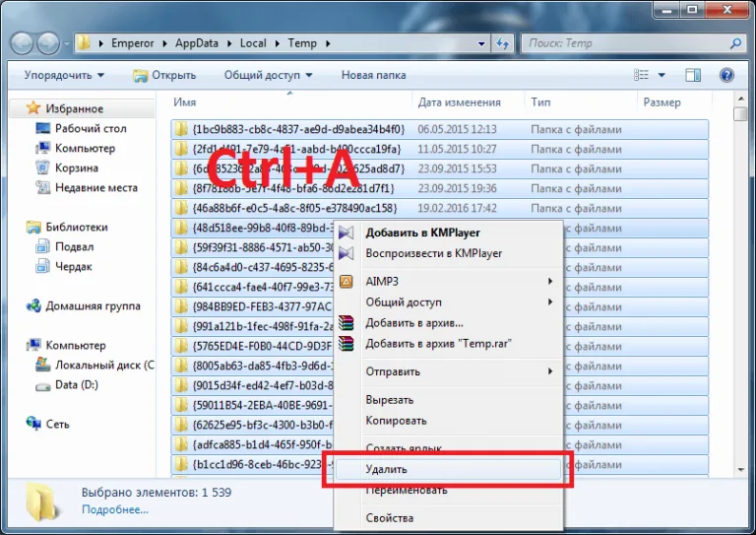Sort by Дата изменения column header
Viewport: 756px width, 535px height.
(x=469, y=102)
